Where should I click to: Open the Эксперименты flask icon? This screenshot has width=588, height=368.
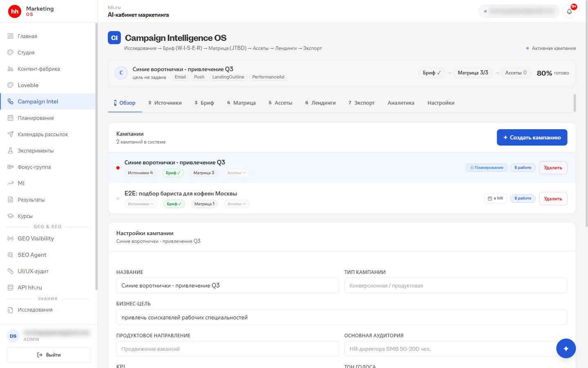(x=11, y=150)
